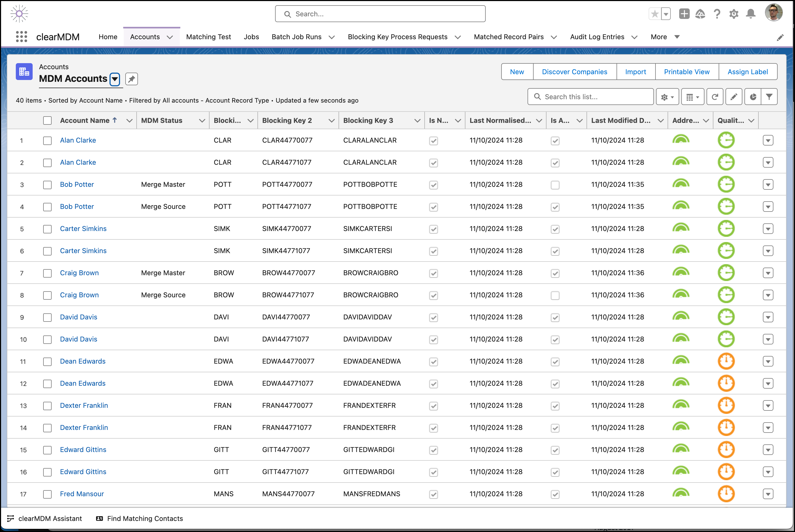
Task: Click the Discover Companies button
Action: click(x=574, y=72)
